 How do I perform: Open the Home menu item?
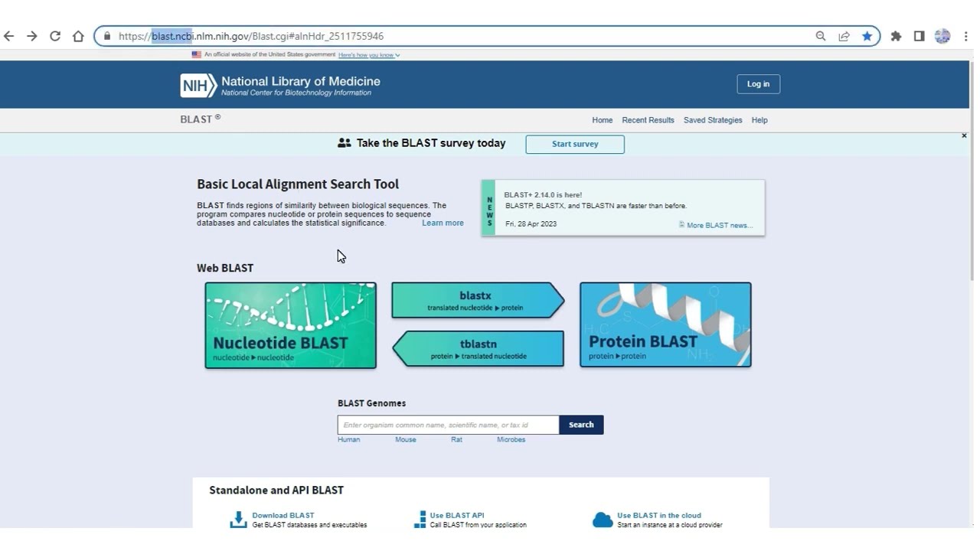point(602,120)
